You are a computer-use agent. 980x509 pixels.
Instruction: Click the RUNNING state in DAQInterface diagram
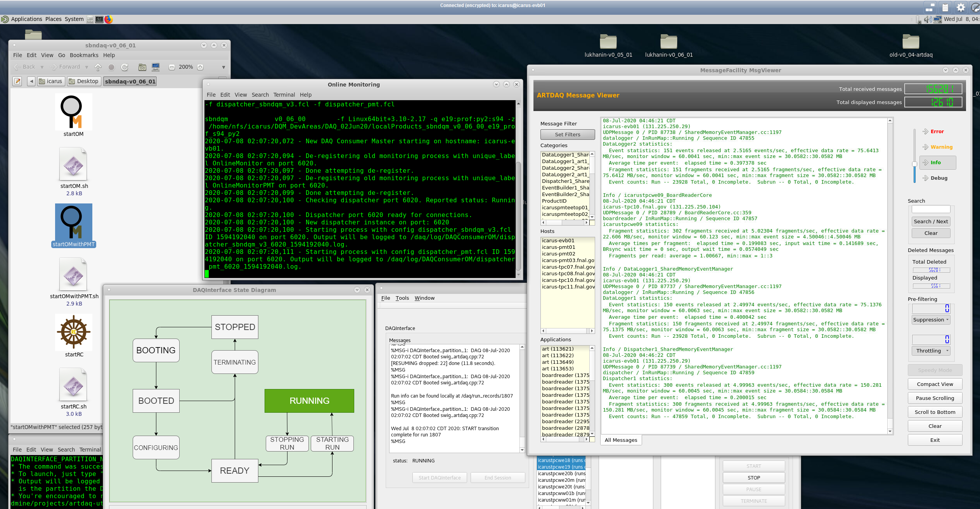(308, 401)
